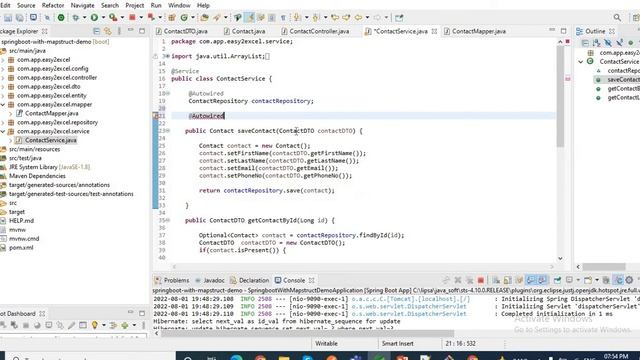The image size is (640, 360).
Task: Collapse the com.app.easy2excel.service package
Action: (x=2, y=131)
